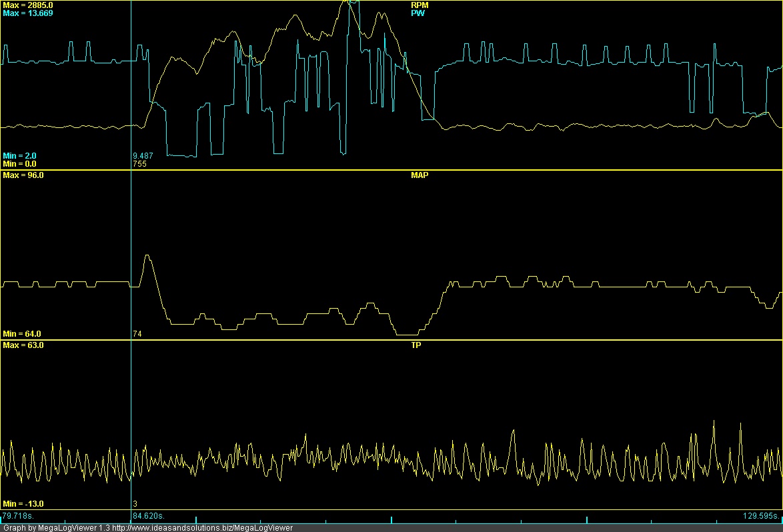Click the 79.718s start time label
The image size is (783, 532).
tap(17, 515)
